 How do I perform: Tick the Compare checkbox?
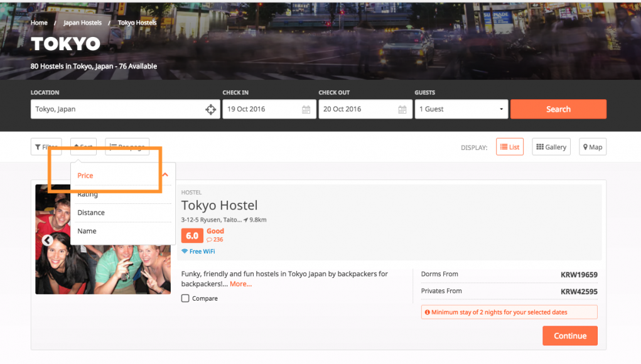click(x=185, y=299)
